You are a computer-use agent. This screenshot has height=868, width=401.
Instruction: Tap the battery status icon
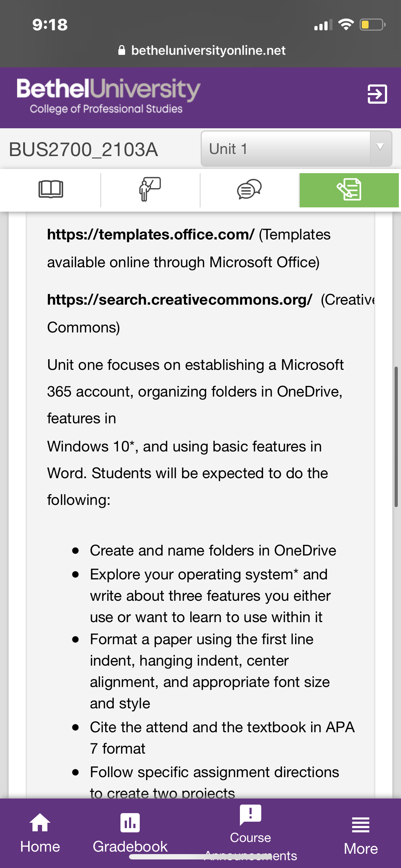point(372,25)
